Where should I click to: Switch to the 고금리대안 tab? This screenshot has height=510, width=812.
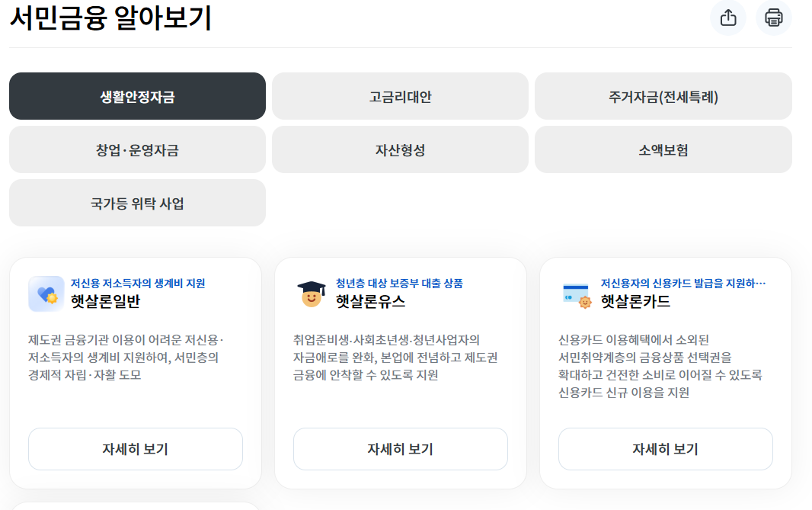click(400, 96)
